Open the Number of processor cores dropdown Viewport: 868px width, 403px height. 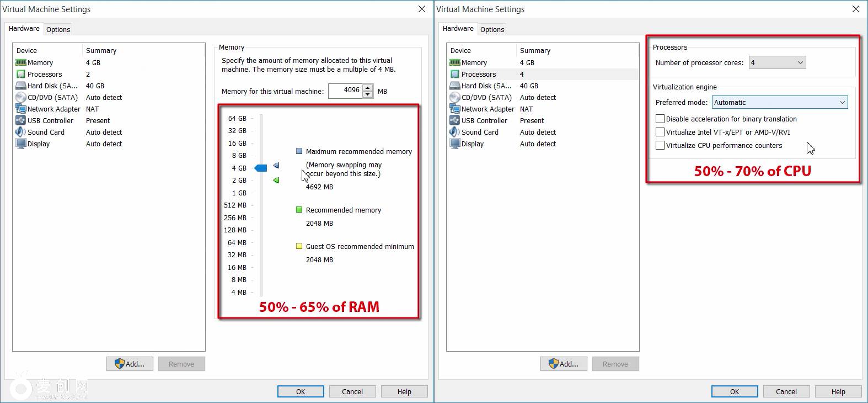777,63
